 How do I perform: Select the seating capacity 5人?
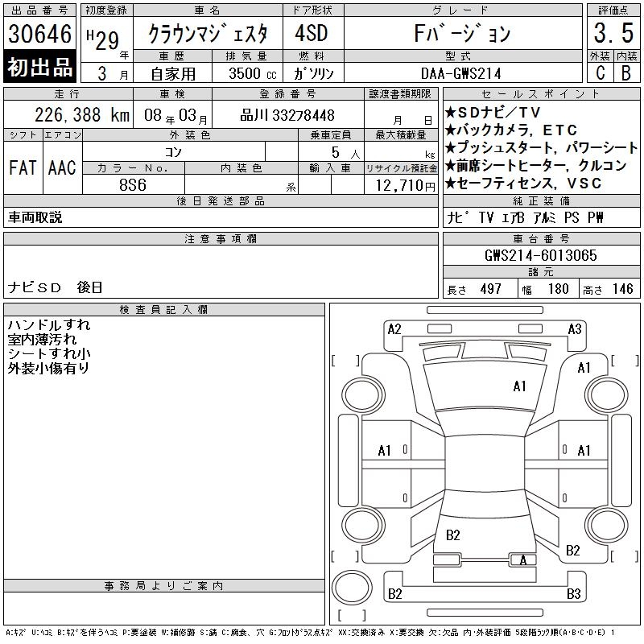tap(345, 153)
